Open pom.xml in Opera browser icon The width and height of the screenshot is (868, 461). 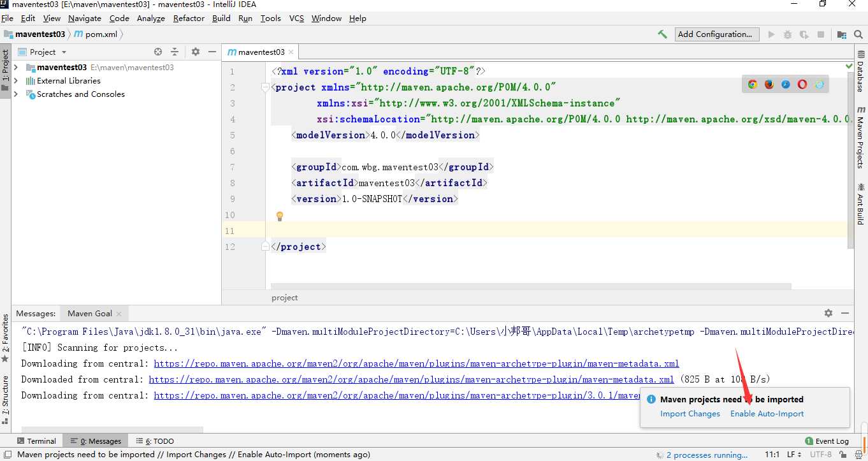[x=802, y=84]
